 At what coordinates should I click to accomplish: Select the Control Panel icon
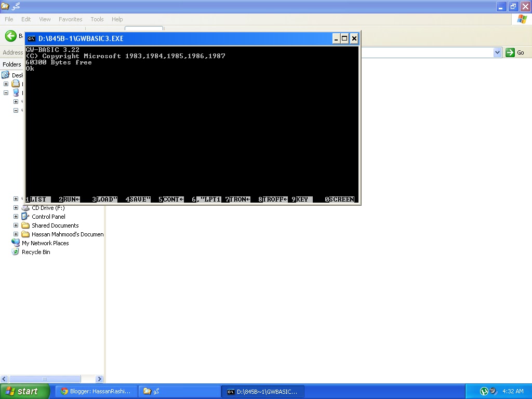point(25,217)
